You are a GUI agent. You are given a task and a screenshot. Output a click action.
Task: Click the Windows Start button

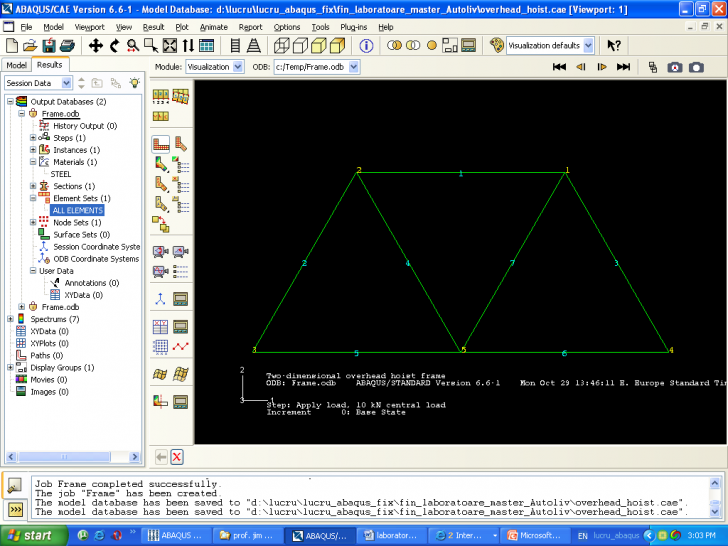coord(30,535)
